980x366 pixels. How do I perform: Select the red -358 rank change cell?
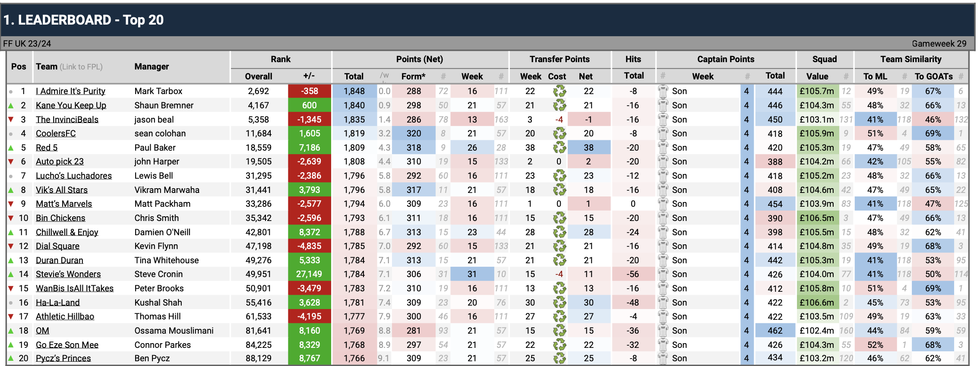point(309,91)
